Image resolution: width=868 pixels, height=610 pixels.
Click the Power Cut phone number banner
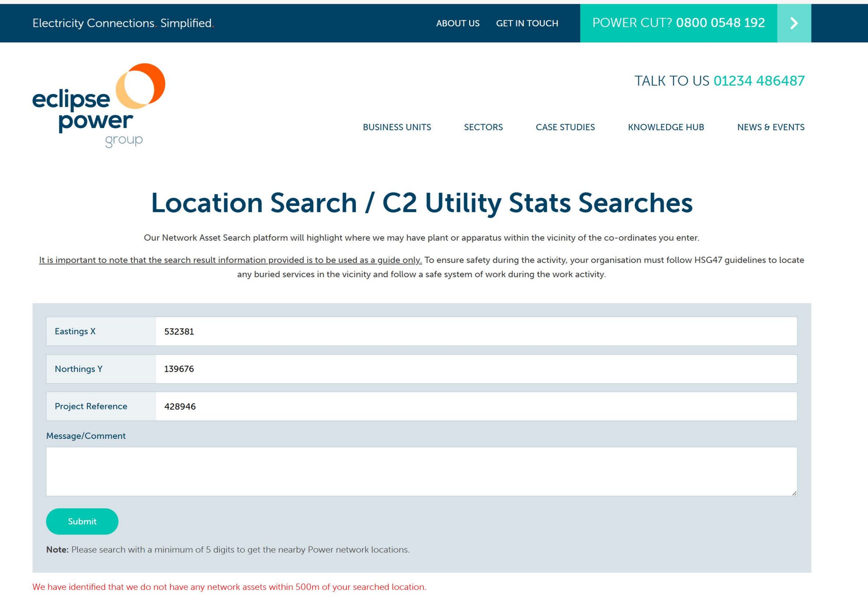(x=678, y=24)
